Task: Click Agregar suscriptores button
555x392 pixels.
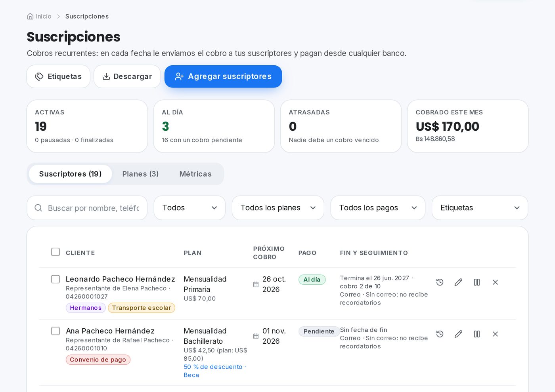Action: 223,76
